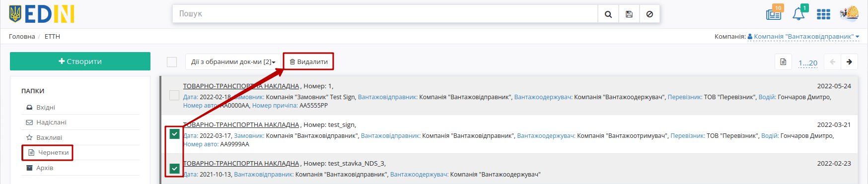The height and width of the screenshot is (184, 868).
Task: Uncheck the test_sign document checkbox
Action: [x=174, y=134]
